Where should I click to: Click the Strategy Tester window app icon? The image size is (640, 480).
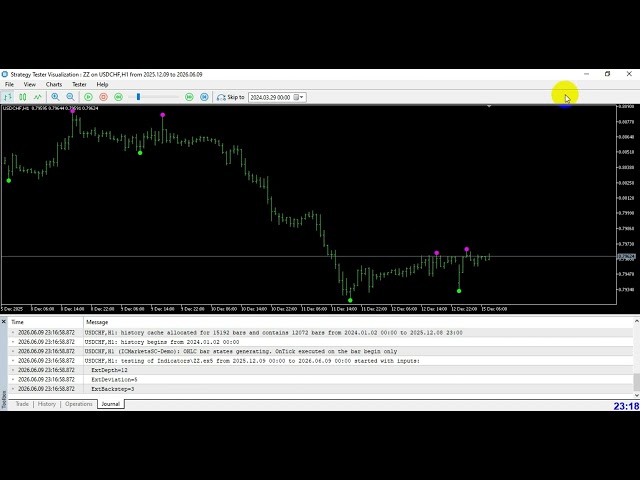tap(5, 74)
